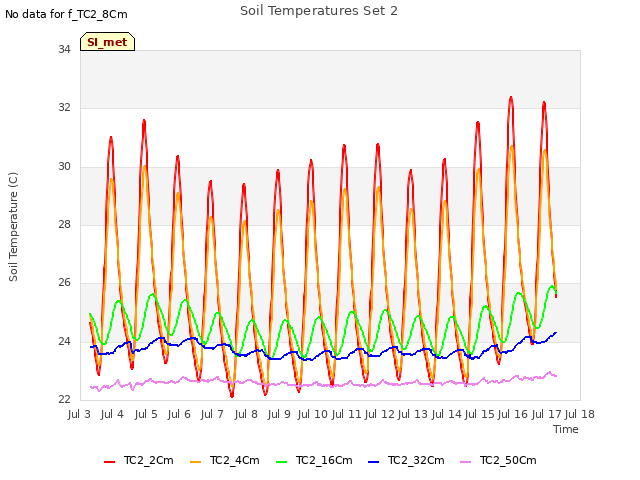640x480 pixels.
Task: Click the Jul 3 x-axis tick label
Action: [x=79, y=414]
